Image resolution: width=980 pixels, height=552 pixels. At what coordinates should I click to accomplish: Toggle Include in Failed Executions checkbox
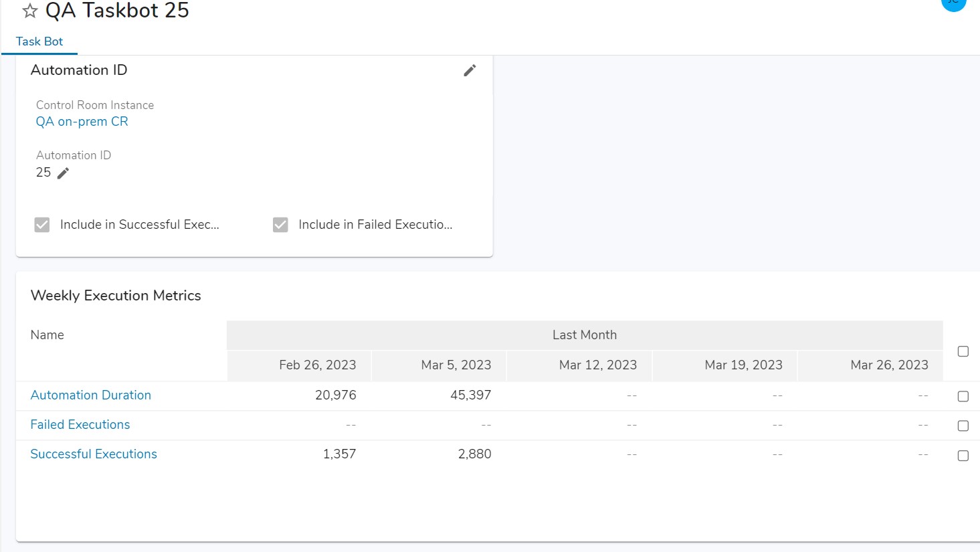280,225
